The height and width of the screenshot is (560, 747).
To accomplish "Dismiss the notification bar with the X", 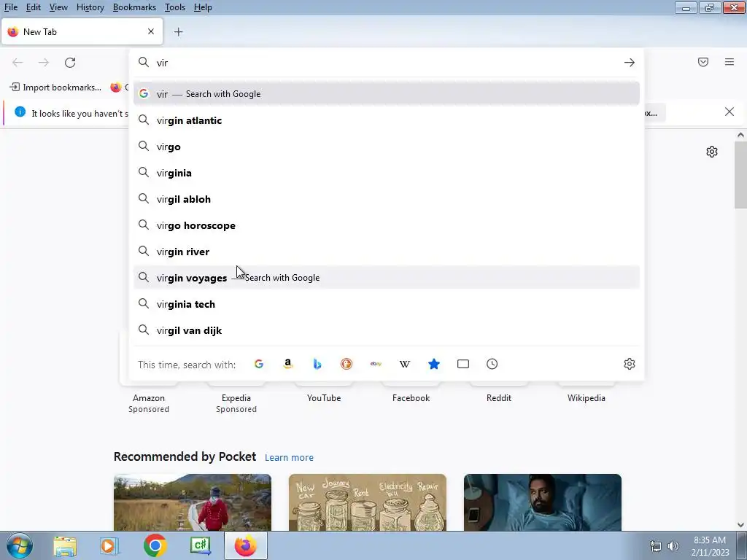I will tap(729, 112).
